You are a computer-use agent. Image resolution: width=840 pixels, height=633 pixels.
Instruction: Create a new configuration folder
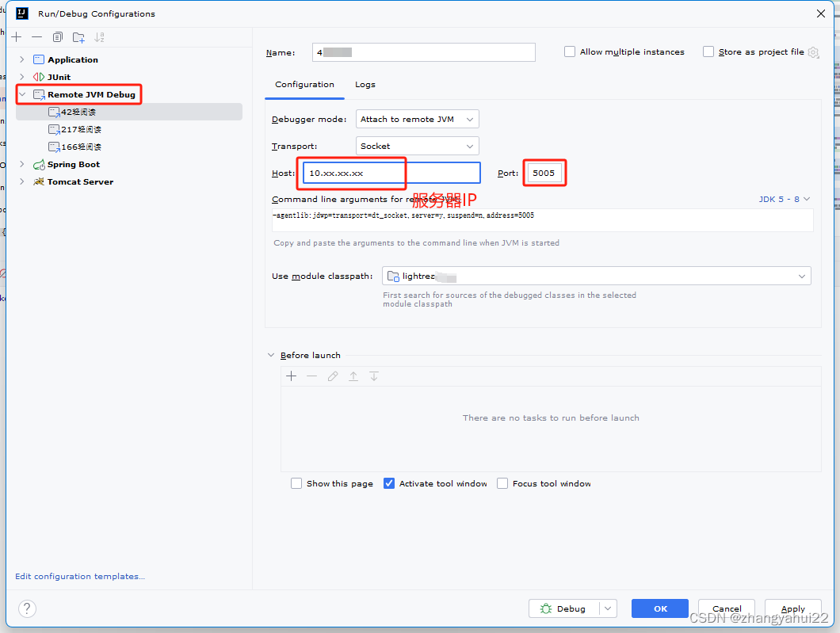pyautogui.click(x=78, y=36)
